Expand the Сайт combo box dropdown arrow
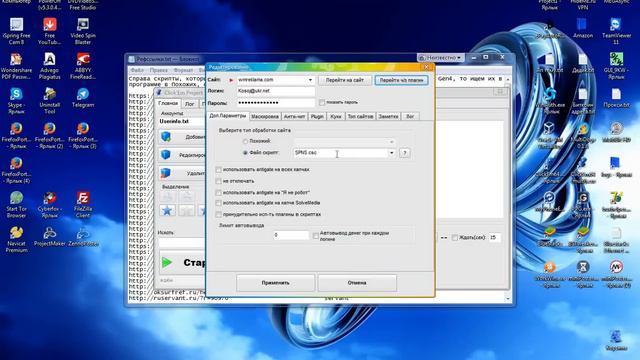The image size is (640, 360). point(310,80)
